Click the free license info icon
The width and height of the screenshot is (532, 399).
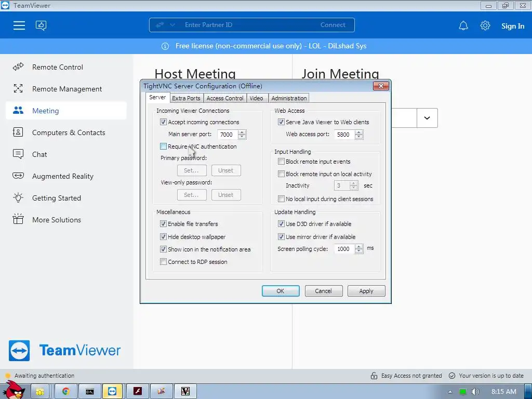pos(165,46)
